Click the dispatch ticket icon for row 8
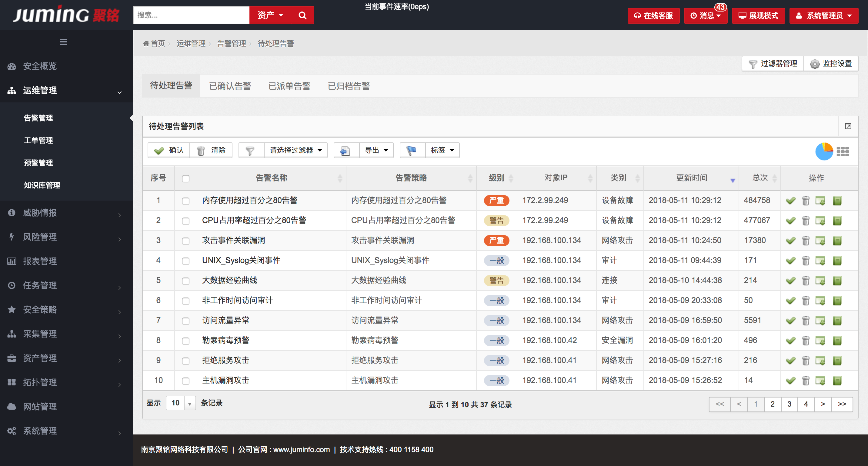 pos(820,340)
